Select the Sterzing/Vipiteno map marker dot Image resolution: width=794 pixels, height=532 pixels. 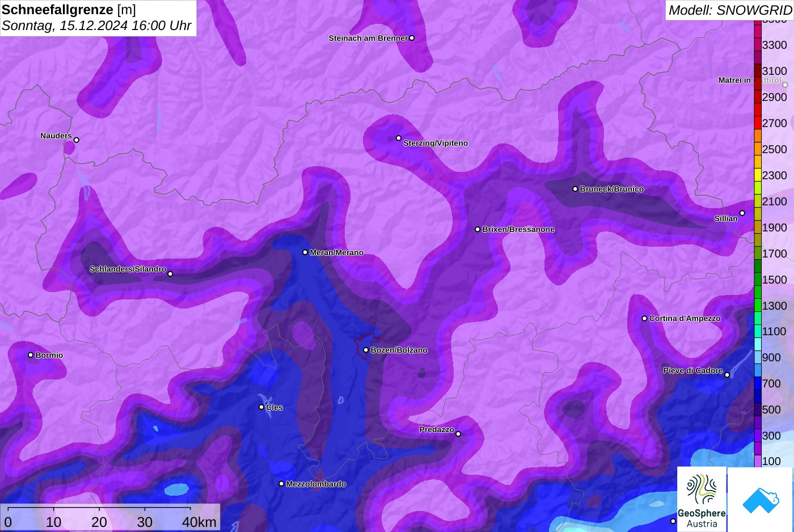pos(399,138)
